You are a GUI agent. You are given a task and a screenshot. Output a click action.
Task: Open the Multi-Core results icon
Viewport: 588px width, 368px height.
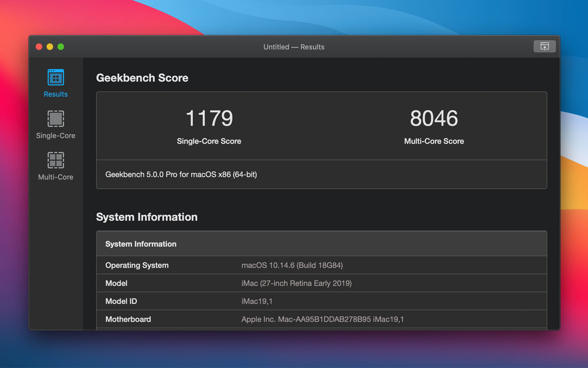click(x=56, y=160)
